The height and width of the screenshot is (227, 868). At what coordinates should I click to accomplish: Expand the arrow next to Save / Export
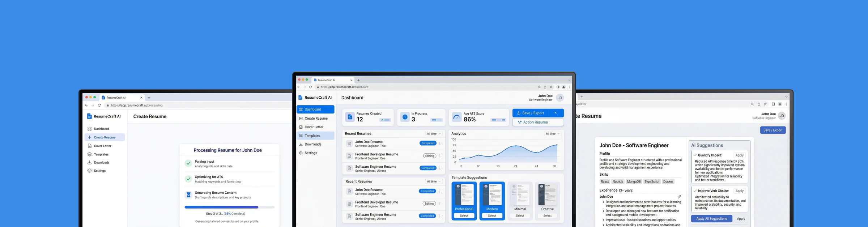coord(556,113)
